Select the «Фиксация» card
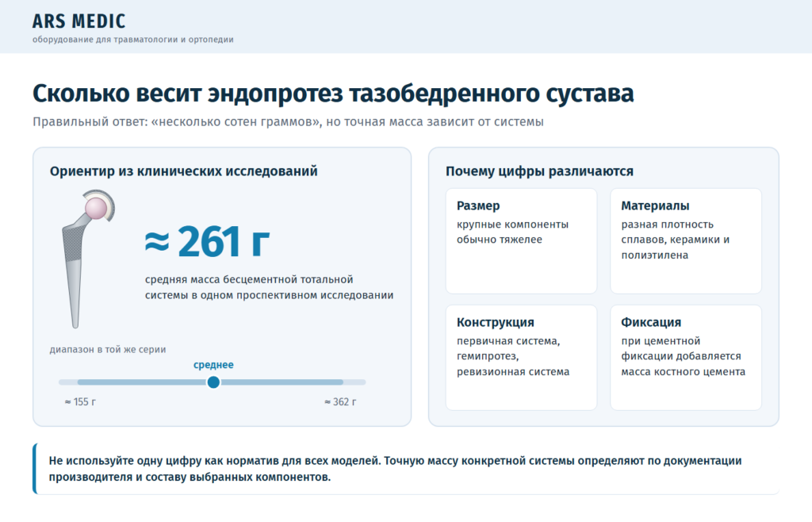Viewport: 812px width, 522px height. click(x=686, y=357)
